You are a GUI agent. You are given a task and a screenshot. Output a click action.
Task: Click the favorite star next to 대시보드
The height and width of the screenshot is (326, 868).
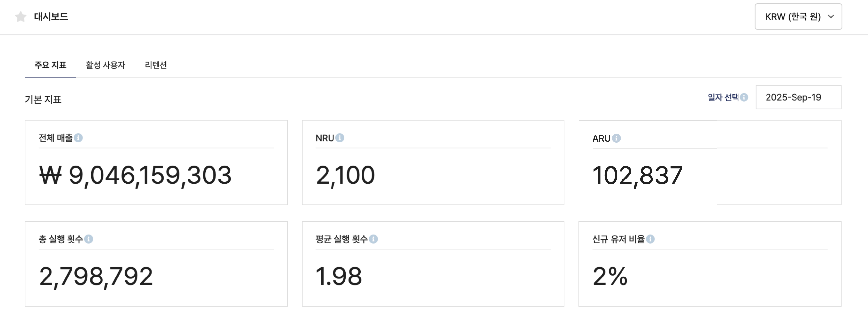coord(21,16)
